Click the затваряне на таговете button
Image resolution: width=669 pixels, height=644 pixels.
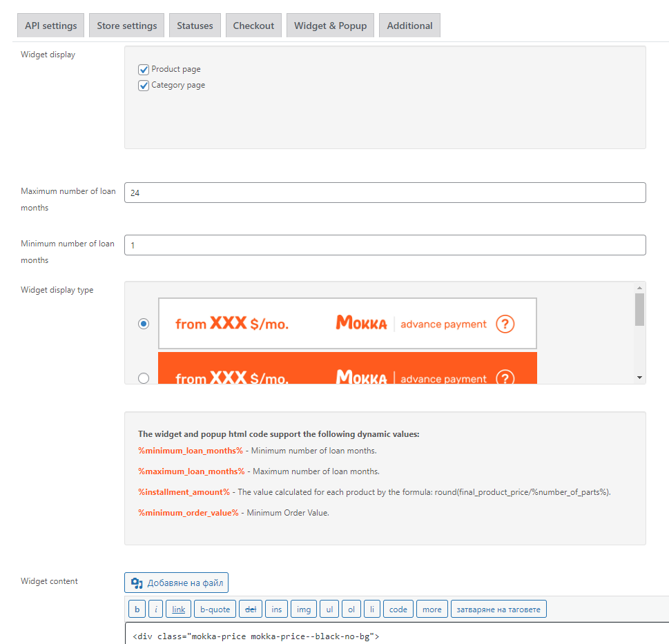pyautogui.click(x=498, y=609)
